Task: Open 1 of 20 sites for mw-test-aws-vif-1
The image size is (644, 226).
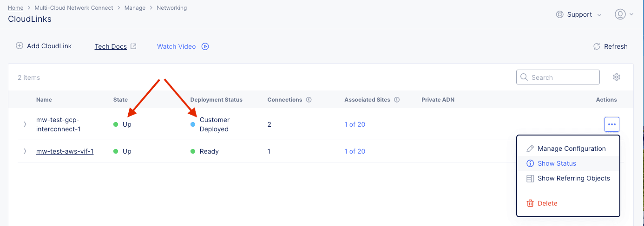Action: pos(355,151)
